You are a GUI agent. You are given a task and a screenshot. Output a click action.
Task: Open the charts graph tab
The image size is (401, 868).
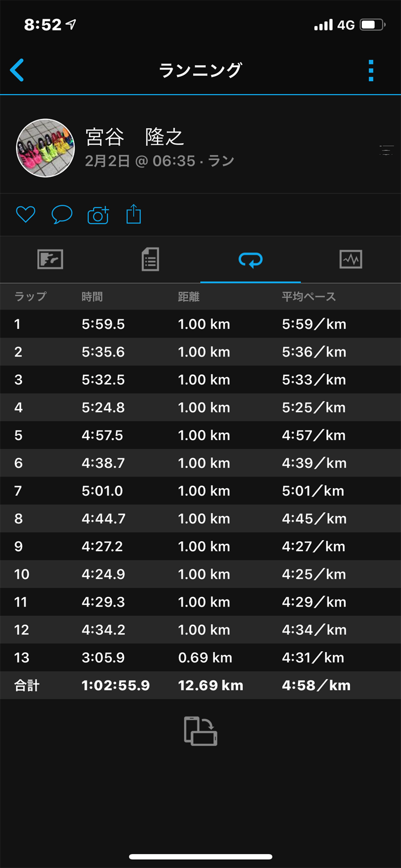[x=351, y=259]
